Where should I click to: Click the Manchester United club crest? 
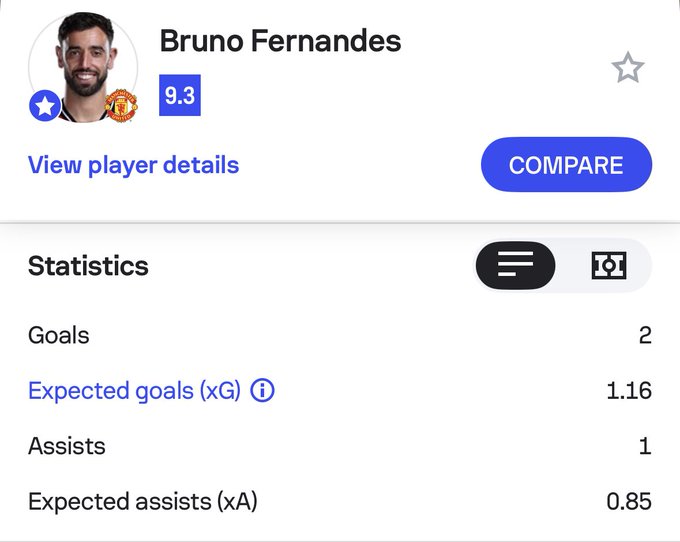pos(120,106)
